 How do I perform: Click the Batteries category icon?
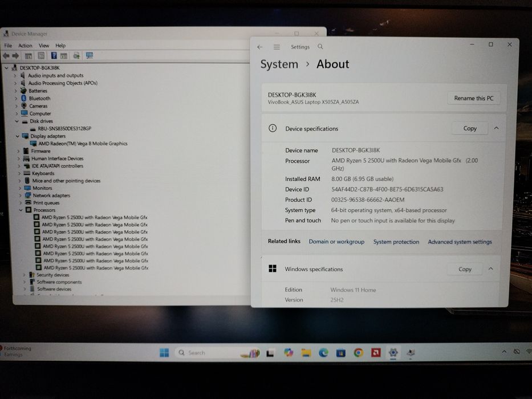coord(23,91)
